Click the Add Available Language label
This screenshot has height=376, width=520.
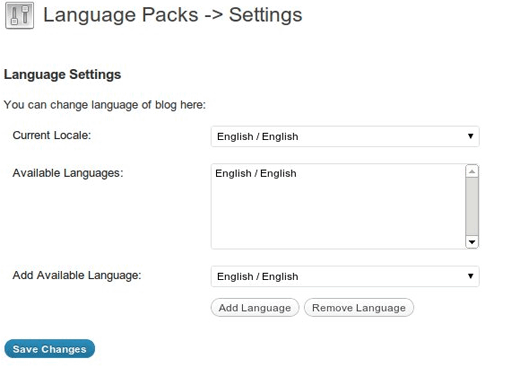point(77,275)
